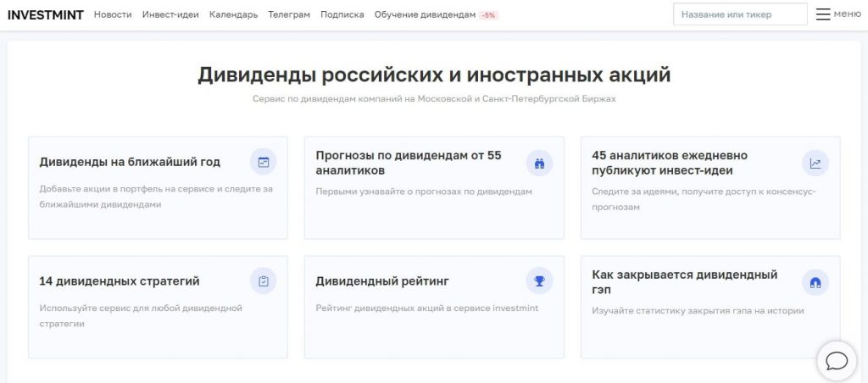Image resolution: width=868 pixels, height=383 pixels.
Task: Open the Подписка menu item
Action: pyautogui.click(x=342, y=15)
